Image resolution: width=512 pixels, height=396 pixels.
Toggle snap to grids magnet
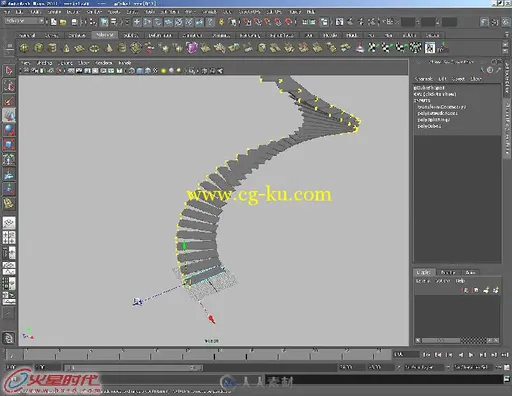pyautogui.click(x=247, y=22)
